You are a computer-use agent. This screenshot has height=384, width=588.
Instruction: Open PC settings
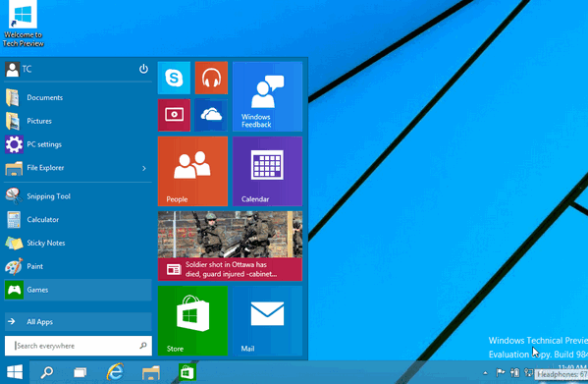[78, 144]
